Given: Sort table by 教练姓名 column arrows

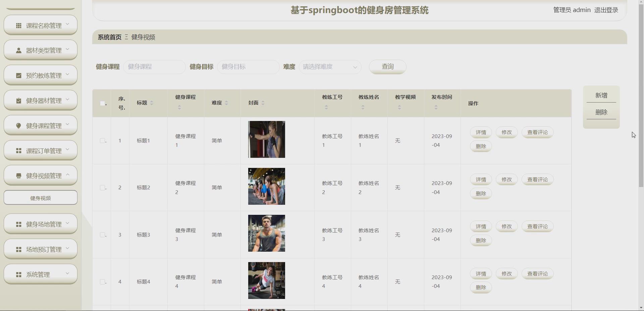Looking at the screenshot, I should tap(363, 107).
